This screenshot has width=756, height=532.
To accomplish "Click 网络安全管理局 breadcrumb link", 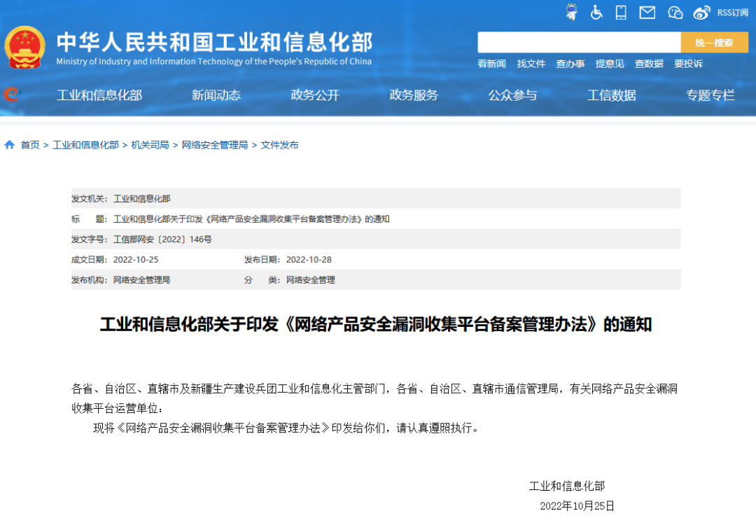I will point(215,145).
